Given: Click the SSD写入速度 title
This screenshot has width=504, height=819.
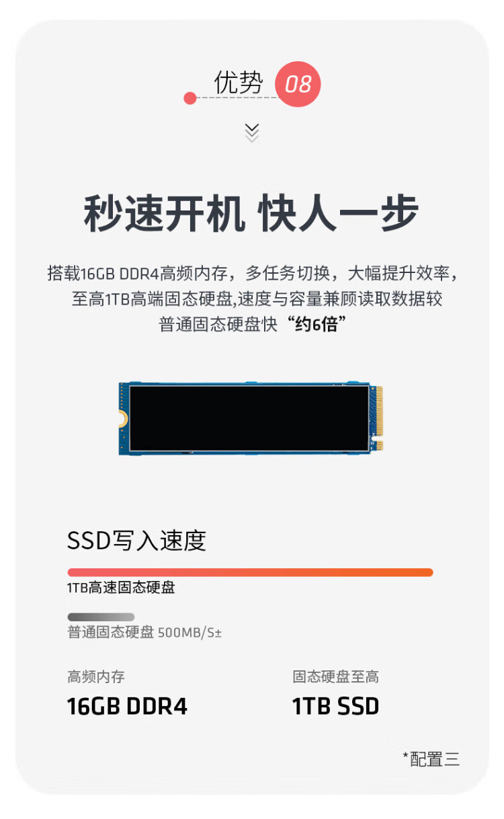Looking at the screenshot, I should 136,540.
